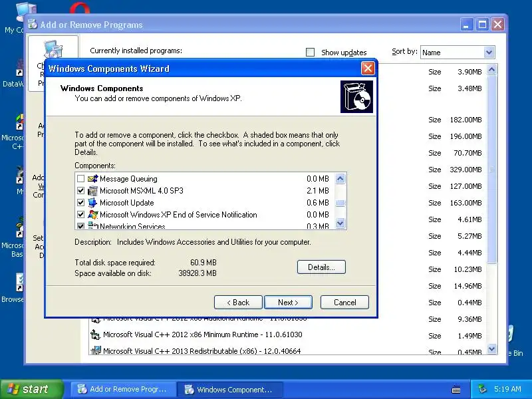
Task: Click the system tray security icon
Action: click(x=482, y=389)
